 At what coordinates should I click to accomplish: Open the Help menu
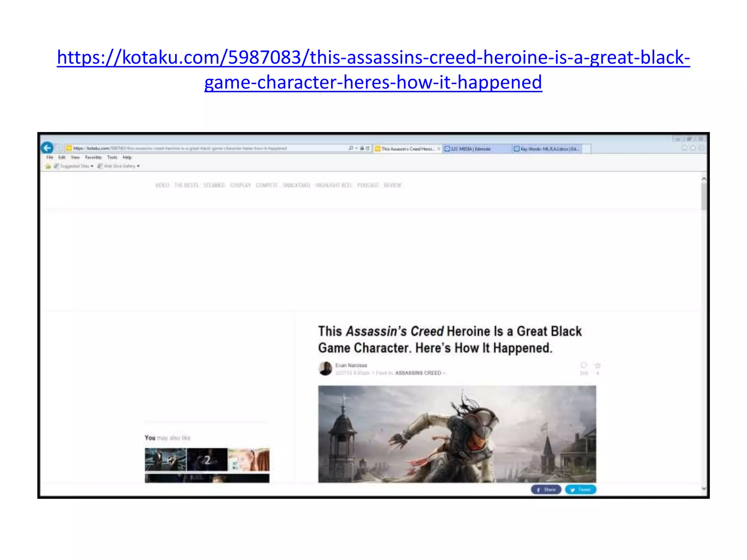point(127,157)
